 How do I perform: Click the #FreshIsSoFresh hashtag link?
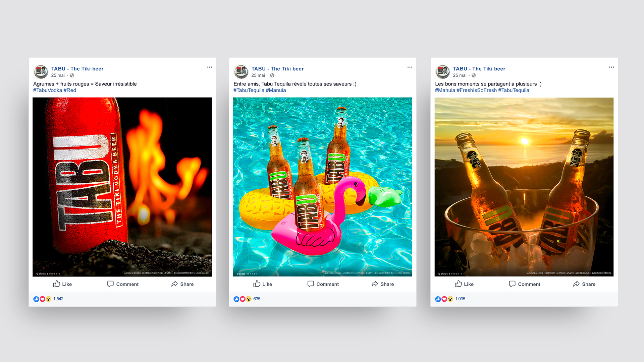(477, 90)
